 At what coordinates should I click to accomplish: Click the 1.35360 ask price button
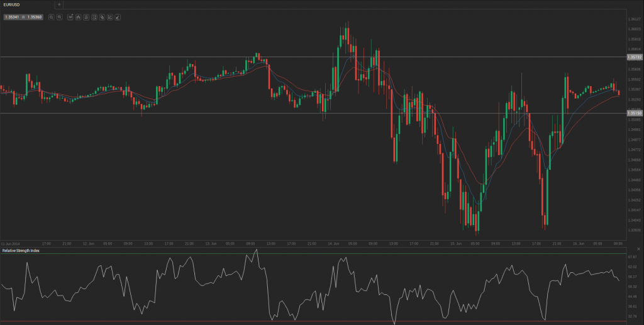pos(35,17)
